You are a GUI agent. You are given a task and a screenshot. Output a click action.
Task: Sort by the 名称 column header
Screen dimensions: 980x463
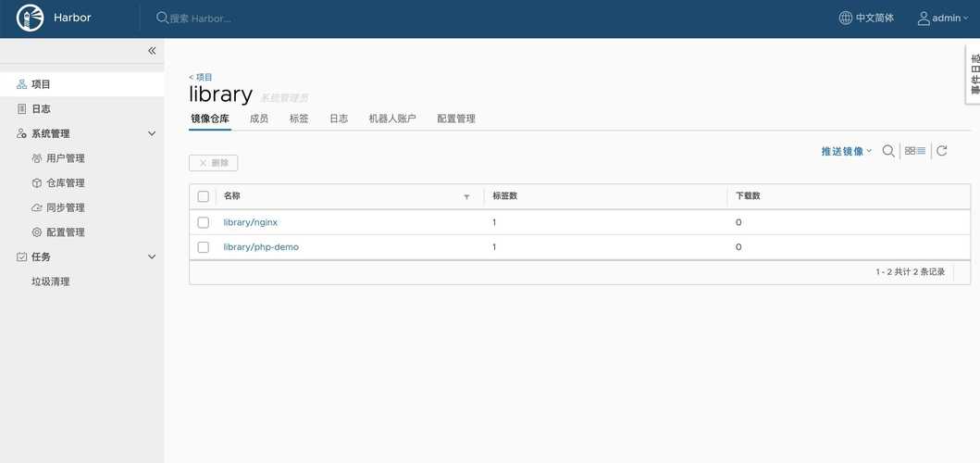[232, 195]
